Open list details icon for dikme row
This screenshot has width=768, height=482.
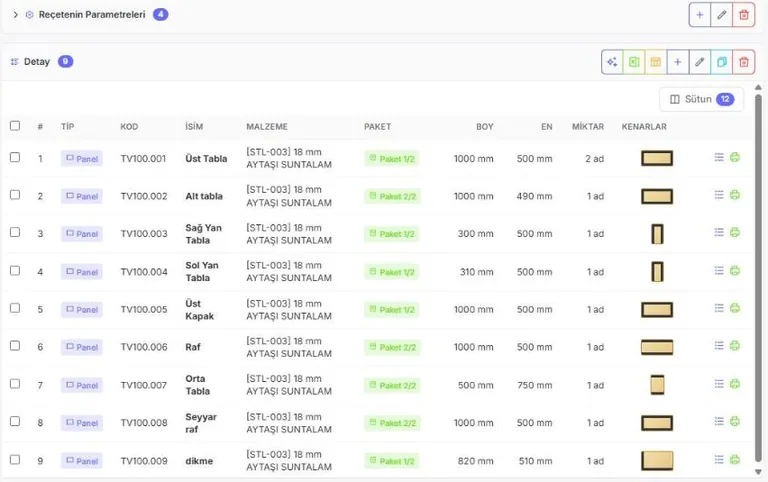(x=719, y=459)
